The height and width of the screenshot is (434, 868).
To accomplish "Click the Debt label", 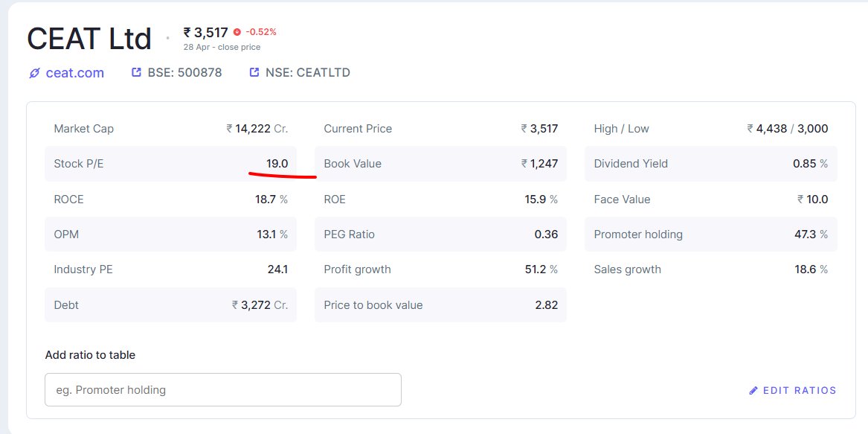I will pos(66,305).
